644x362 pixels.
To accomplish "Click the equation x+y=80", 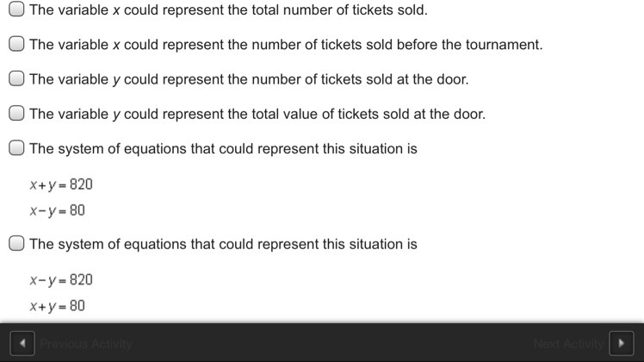I will coord(58,306).
